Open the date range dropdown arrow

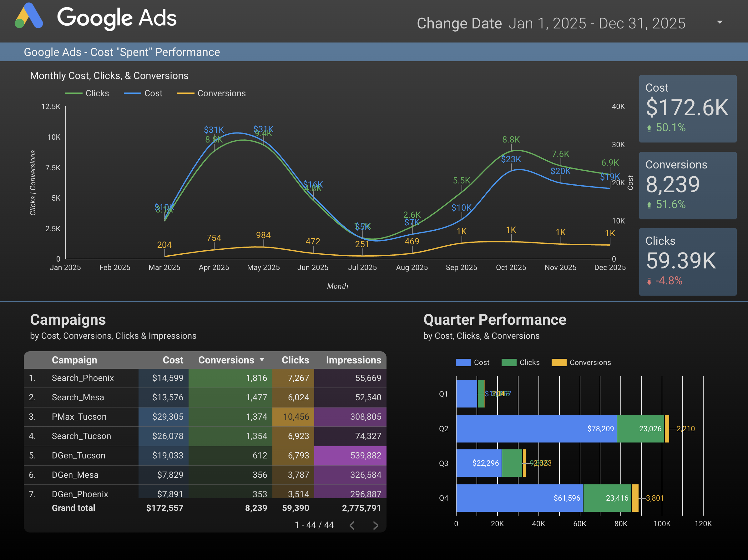point(720,22)
